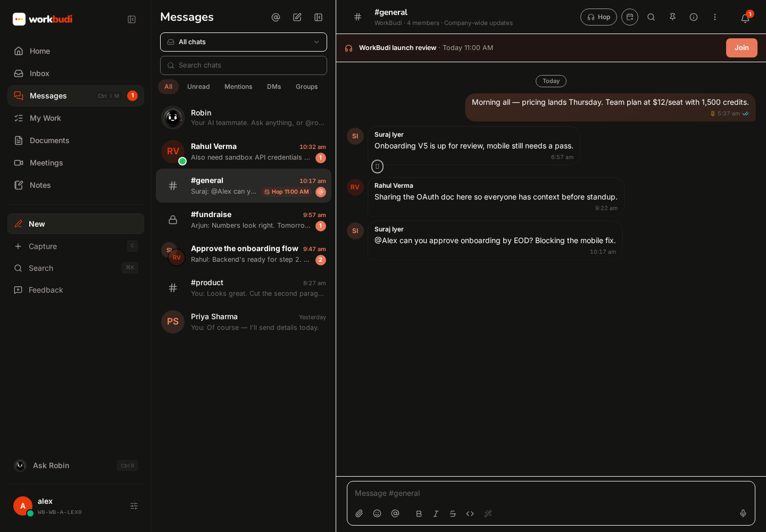Join the WorkBudi launch review meeting

tap(742, 48)
